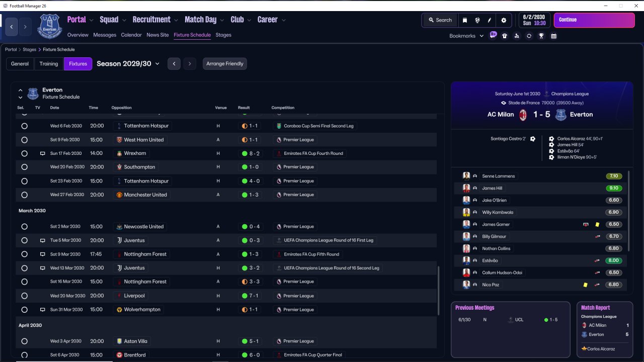This screenshot has height=362, width=644.
Task: Click Estêvão's 8.00 rating badge
Action: 614,260
